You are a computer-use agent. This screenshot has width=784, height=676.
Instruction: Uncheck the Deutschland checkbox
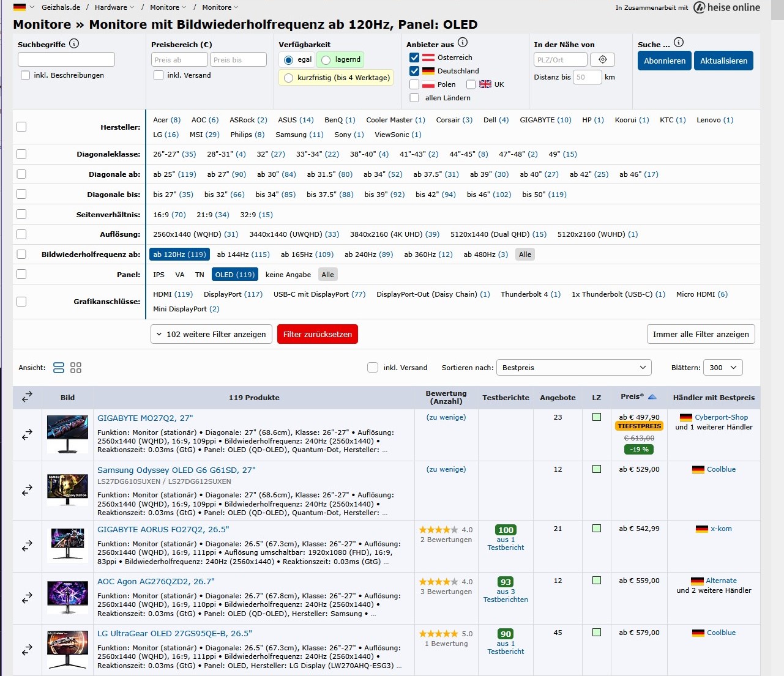[x=414, y=71]
